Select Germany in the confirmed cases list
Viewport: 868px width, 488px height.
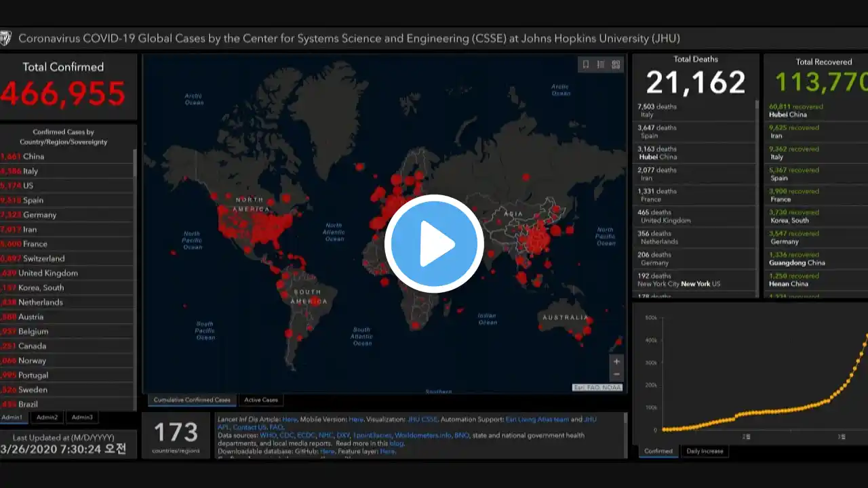click(68, 214)
